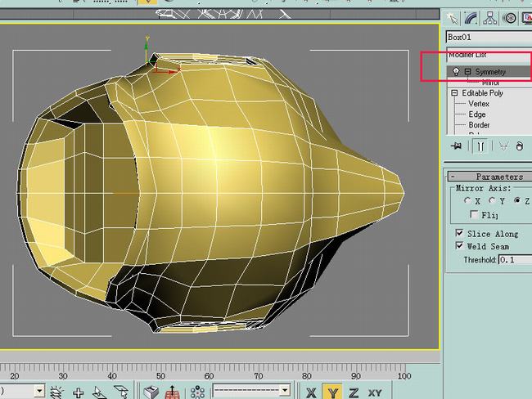Click frame 50 on the time ruler
Viewport: 532px width, 399px height.
click(160, 376)
